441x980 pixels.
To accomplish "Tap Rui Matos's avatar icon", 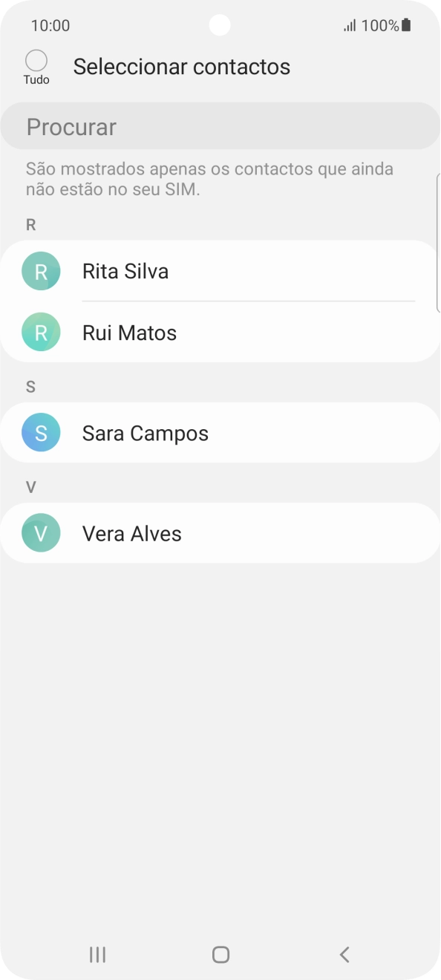I will pos(41,333).
